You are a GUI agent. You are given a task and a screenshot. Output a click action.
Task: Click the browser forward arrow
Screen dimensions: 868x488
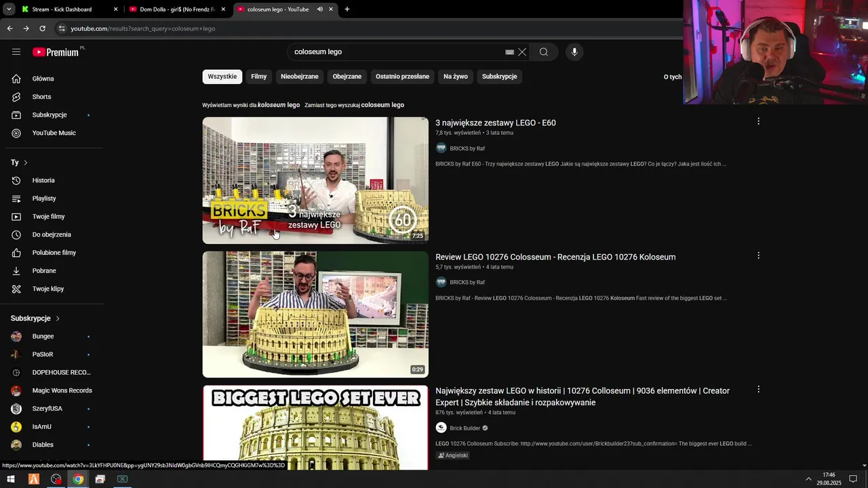click(x=26, y=28)
